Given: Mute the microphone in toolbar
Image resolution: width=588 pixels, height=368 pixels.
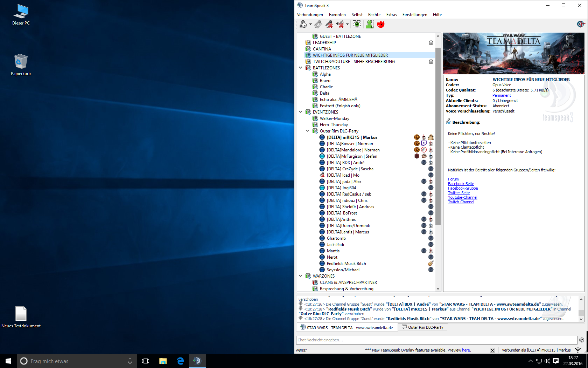Looking at the screenshot, I should click(329, 24).
